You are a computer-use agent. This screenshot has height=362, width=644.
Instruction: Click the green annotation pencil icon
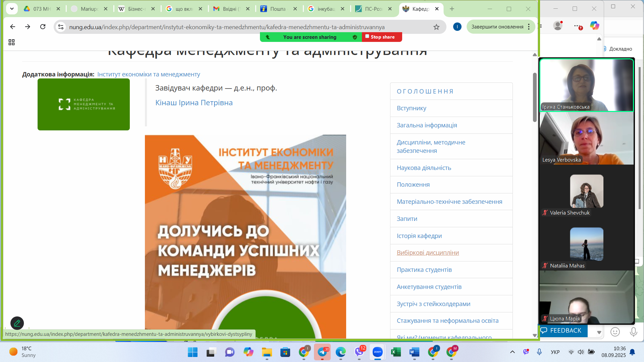17,323
